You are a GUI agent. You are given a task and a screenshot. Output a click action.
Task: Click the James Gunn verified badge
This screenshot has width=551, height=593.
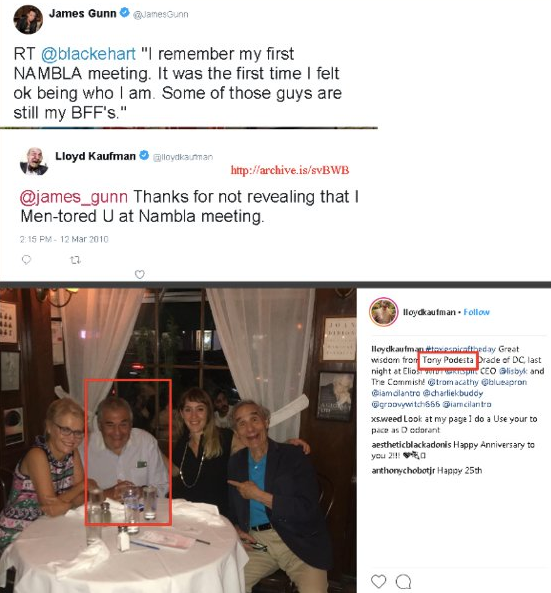tap(125, 13)
